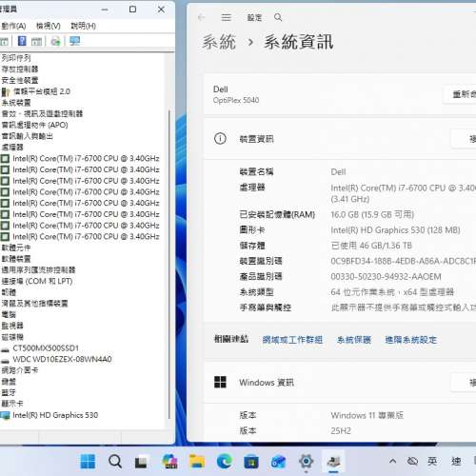
Task: Open 網域或工作群組 link
Action: pos(292,340)
